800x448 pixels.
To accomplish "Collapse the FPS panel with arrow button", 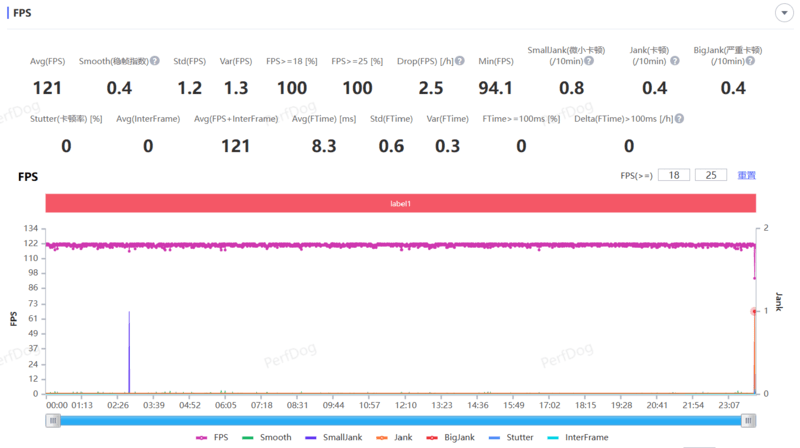I will coord(783,12).
